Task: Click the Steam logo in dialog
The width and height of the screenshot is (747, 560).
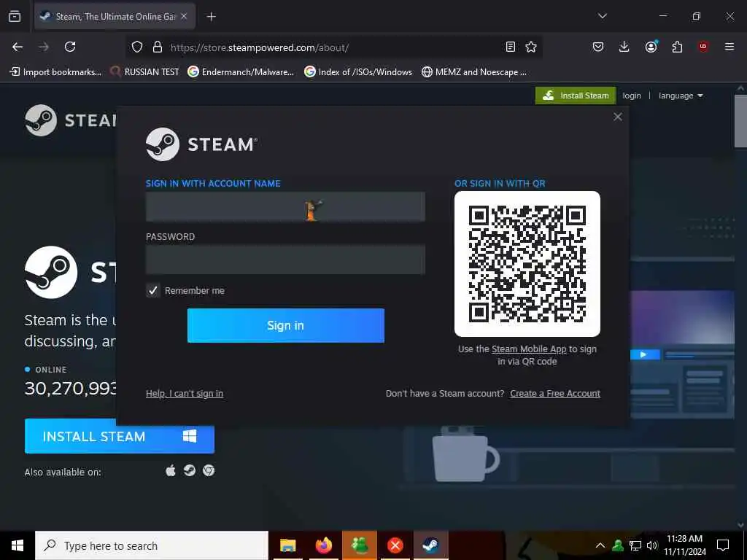Action: coord(201,144)
